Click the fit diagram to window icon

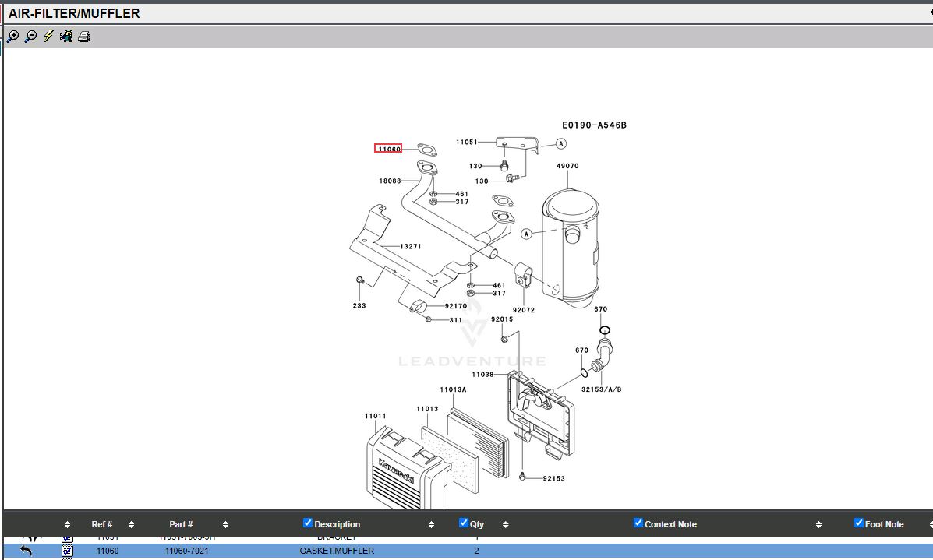pos(66,37)
